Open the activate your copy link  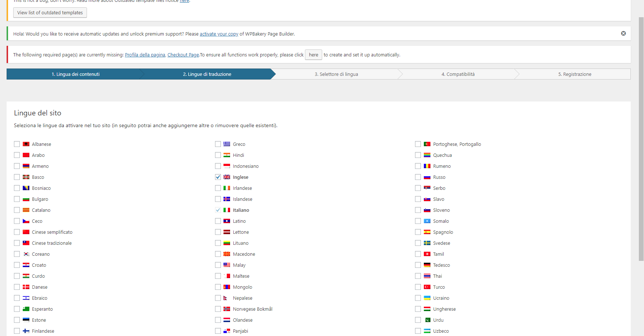click(x=219, y=34)
